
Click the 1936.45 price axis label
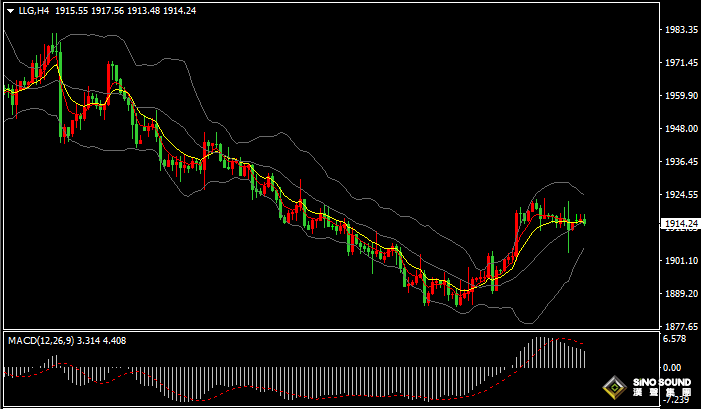tap(680, 162)
